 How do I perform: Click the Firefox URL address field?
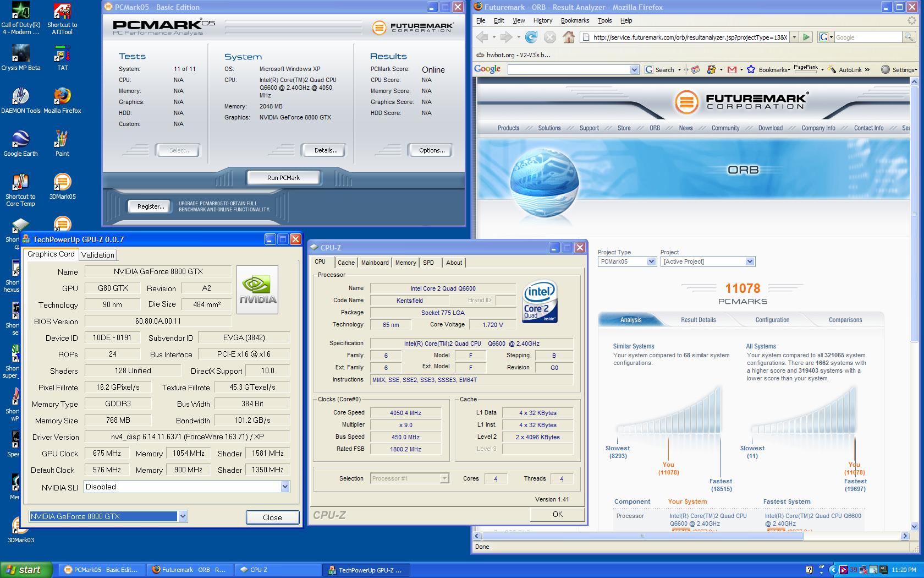point(685,37)
